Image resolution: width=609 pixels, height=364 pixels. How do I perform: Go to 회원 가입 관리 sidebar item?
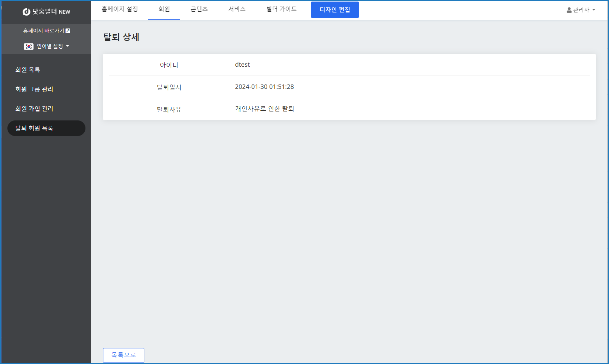pyautogui.click(x=34, y=109)
